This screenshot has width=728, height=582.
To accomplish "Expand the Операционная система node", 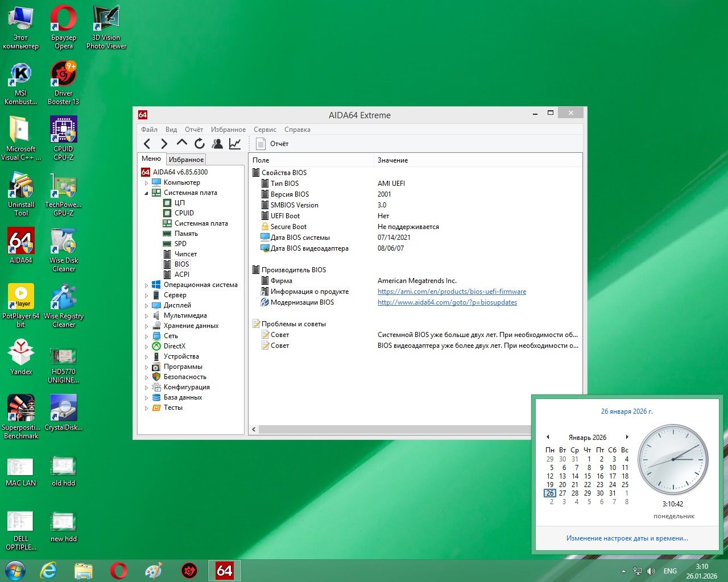I will [x=146, y=285].
